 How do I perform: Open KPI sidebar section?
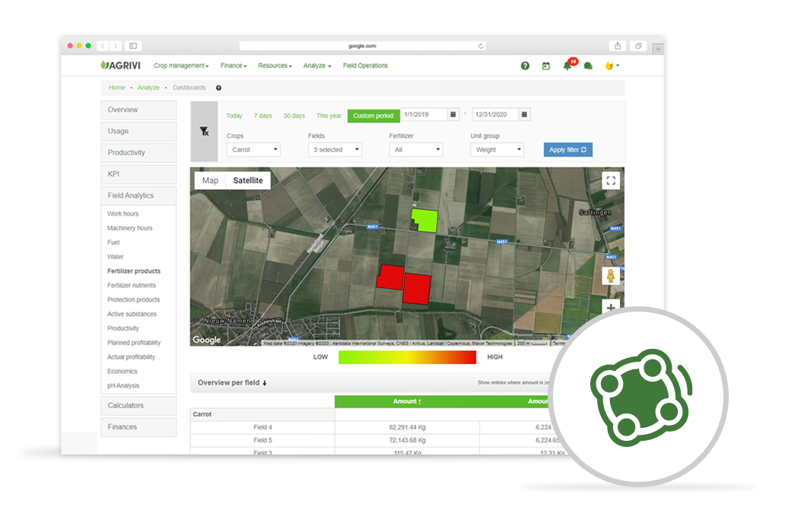[x=138, y=175]
